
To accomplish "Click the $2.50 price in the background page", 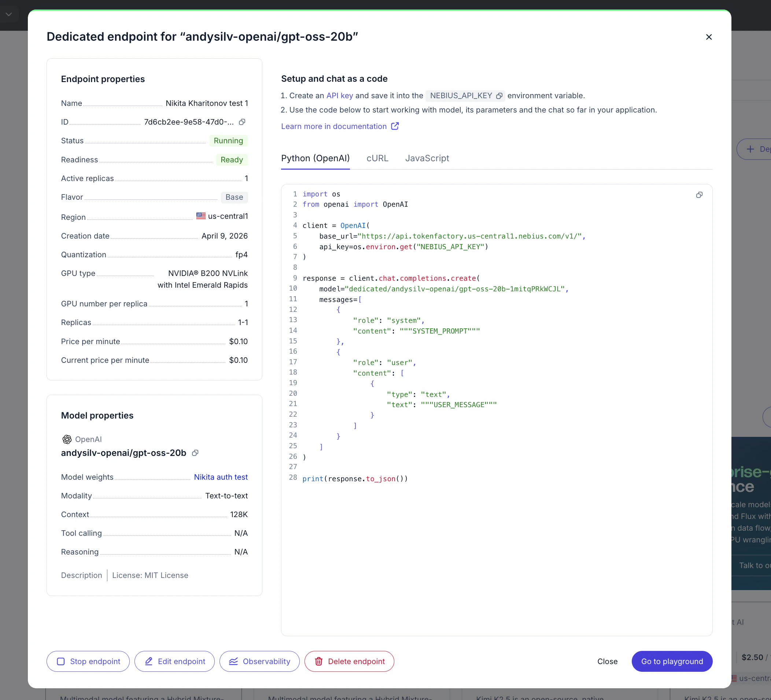I will tap(752, 657).
